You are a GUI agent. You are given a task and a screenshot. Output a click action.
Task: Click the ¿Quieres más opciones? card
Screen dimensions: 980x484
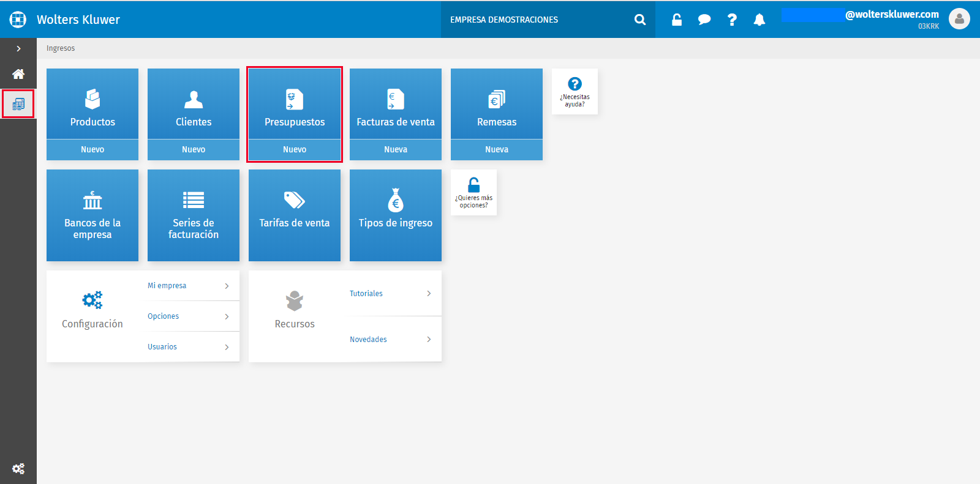coord(473,192)
